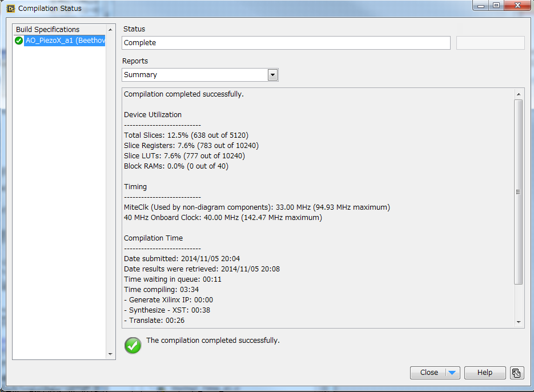Click the Status field showing Complete
Image resolution: width=534 pixels, height=392 pixels.
coord(286,43)
